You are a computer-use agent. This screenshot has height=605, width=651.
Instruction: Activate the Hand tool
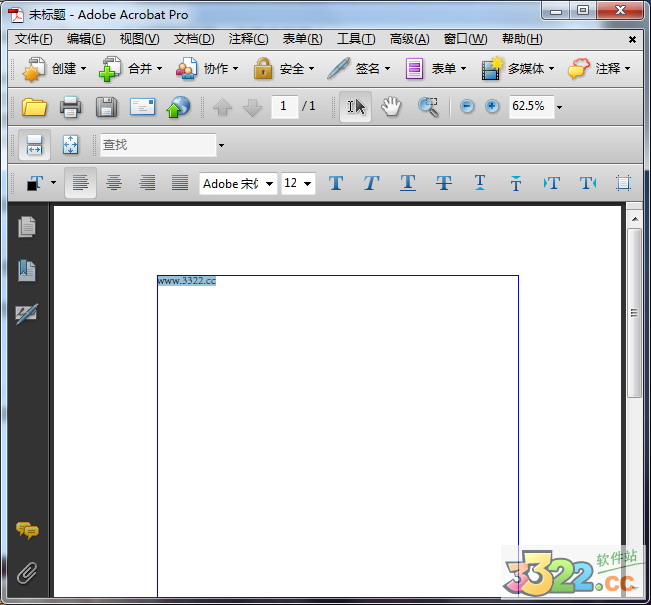point(391,107)
